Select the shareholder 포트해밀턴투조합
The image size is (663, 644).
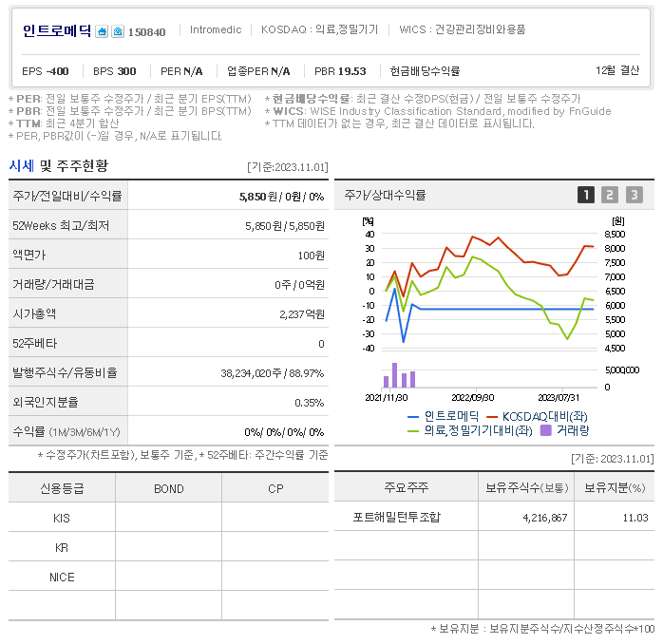coord(397,517)
